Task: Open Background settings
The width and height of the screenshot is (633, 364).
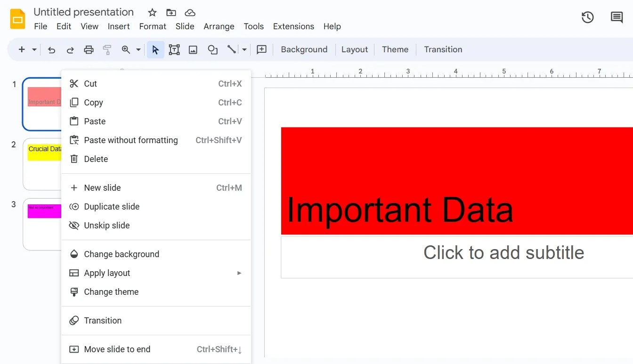Action: [x=304, y=49]
